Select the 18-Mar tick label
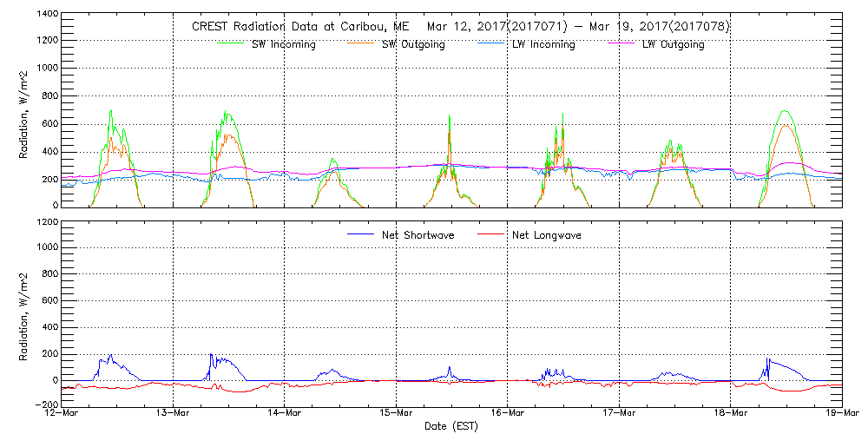Image resolution: width=868 pixels, height=434 pixels. 730,414
